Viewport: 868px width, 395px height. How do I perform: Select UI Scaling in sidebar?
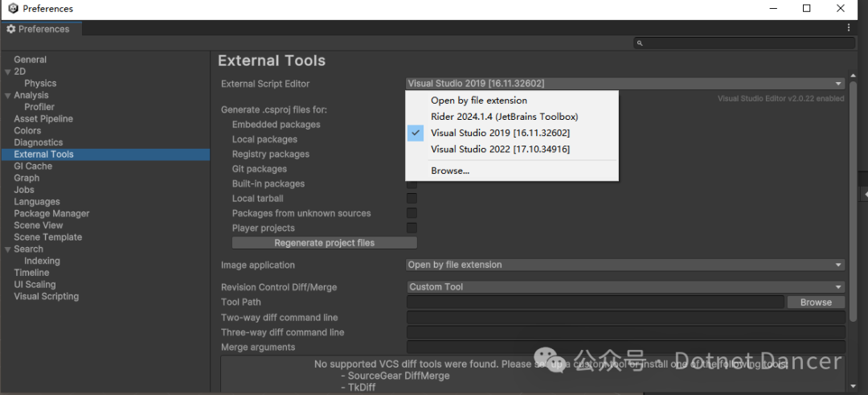click(x=35, y=285)
